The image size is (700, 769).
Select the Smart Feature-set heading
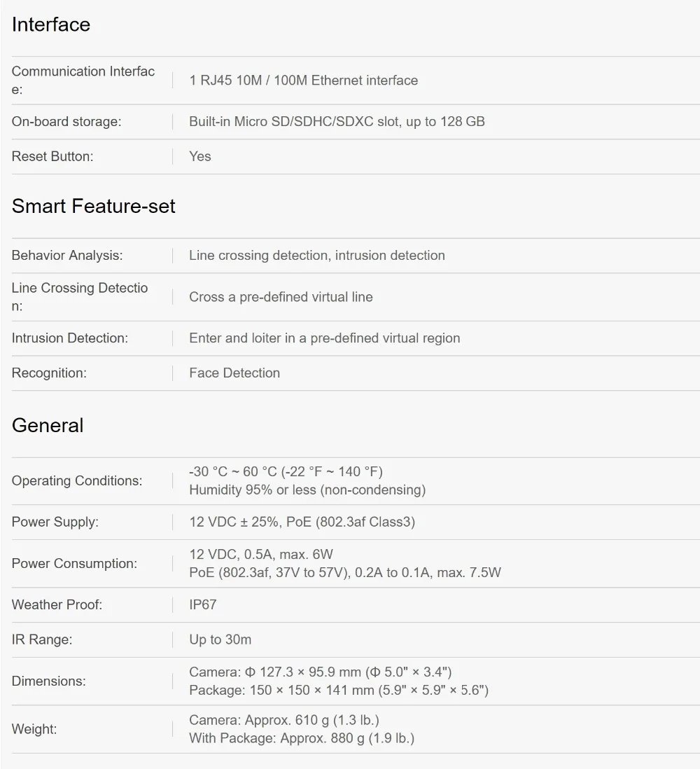tap(93, 206)
